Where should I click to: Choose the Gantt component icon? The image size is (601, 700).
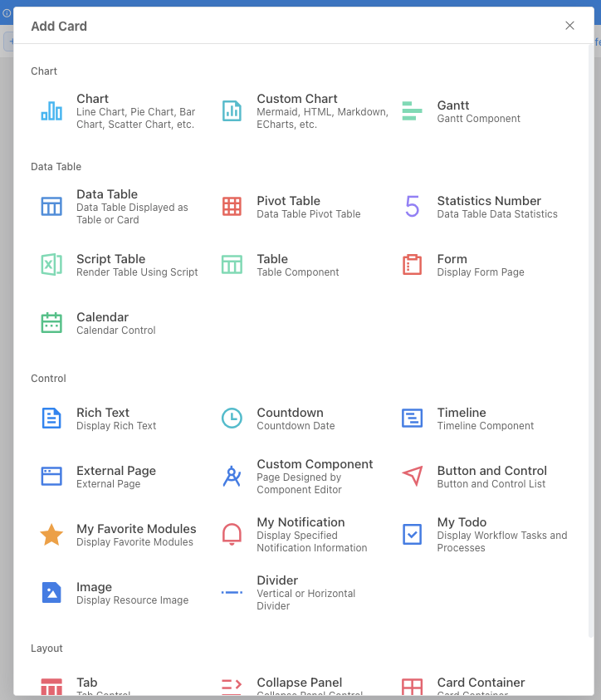click(x=412, y=110)
